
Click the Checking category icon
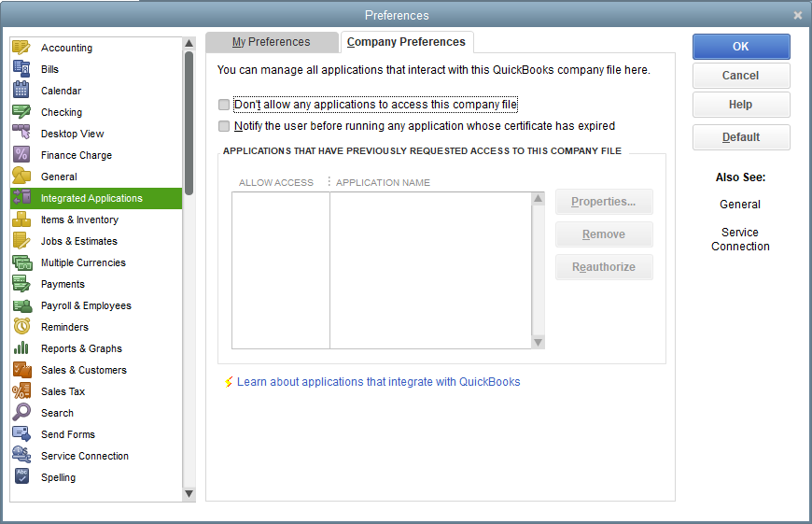coord(21,112)
